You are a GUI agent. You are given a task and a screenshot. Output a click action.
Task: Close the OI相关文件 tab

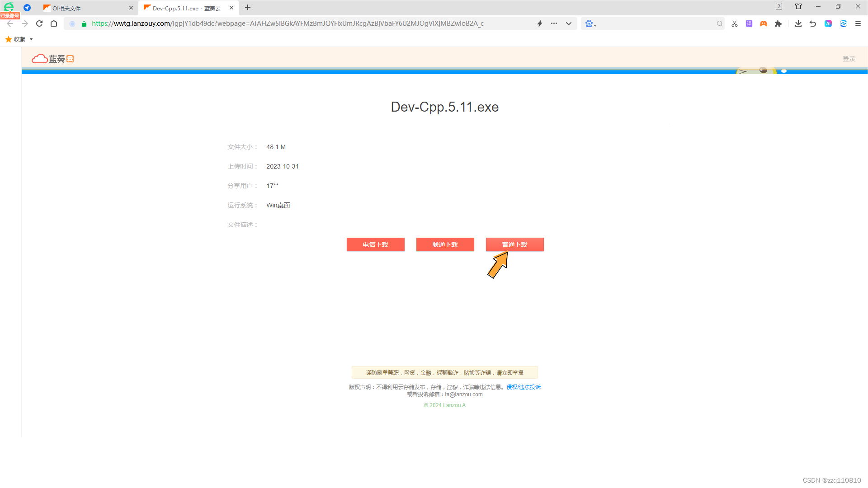(131, 8)
